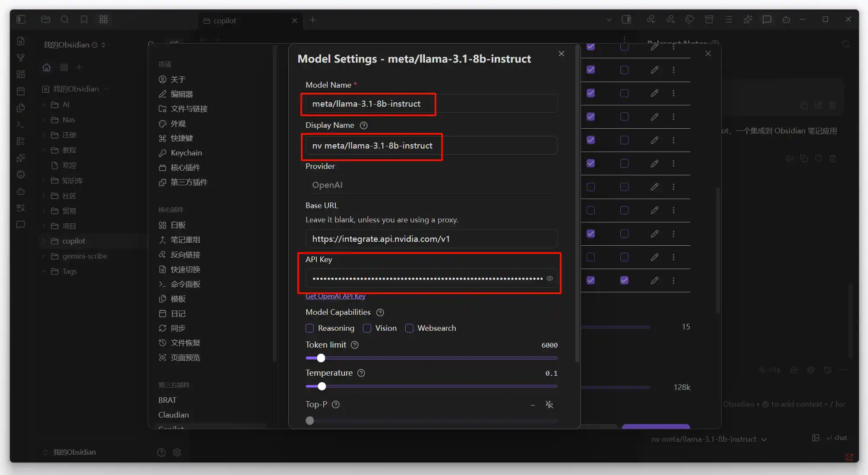The height and width of the screenshot is (475, 868).
Task: Open BRAT plugin settings
Action: [167, 400]
